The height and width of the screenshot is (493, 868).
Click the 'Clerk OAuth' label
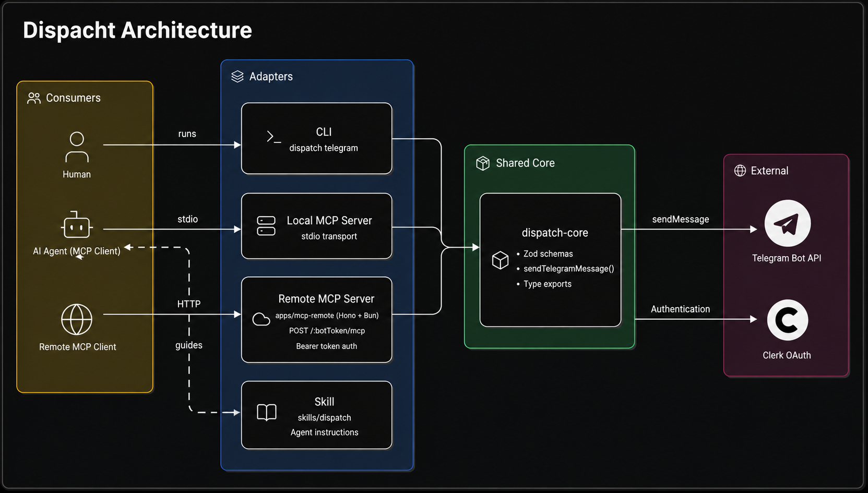(x=787, y=355)
